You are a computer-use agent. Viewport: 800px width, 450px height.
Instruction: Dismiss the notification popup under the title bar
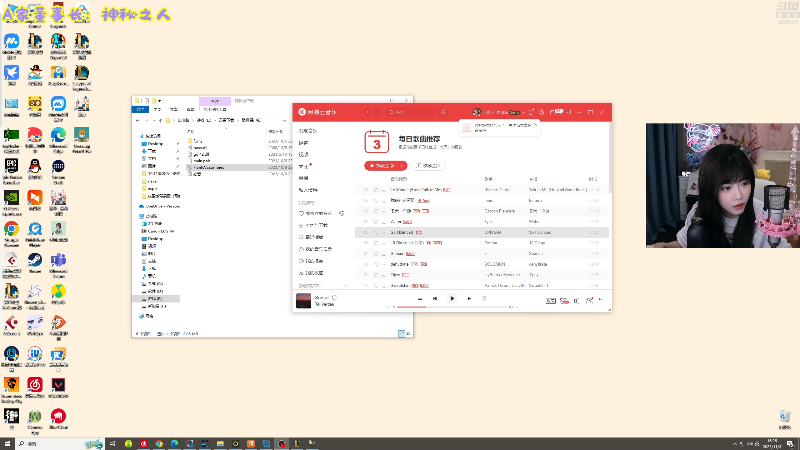(535, 124)
